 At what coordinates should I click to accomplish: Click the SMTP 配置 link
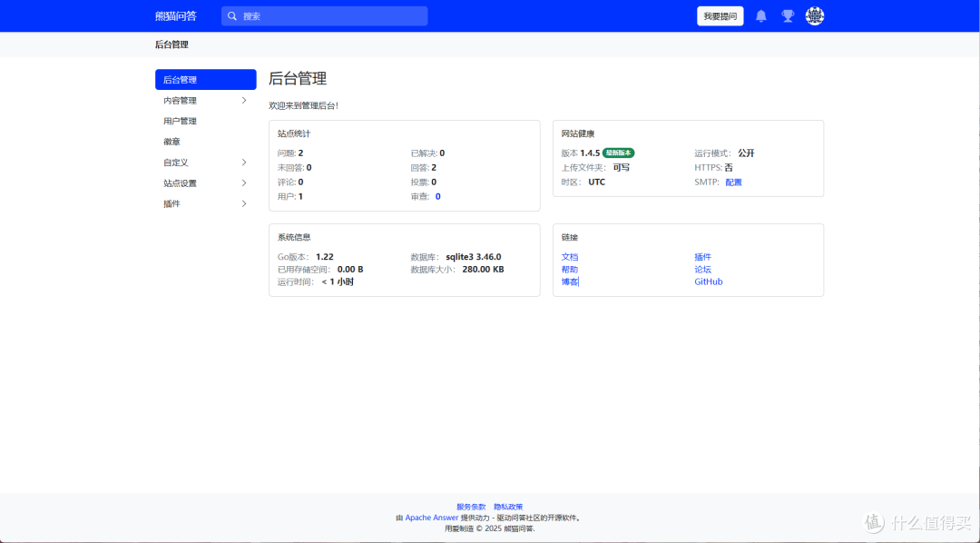coord(734,182)
